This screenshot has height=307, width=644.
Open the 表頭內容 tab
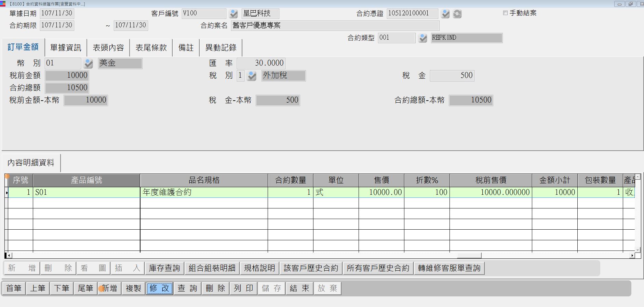108,48
